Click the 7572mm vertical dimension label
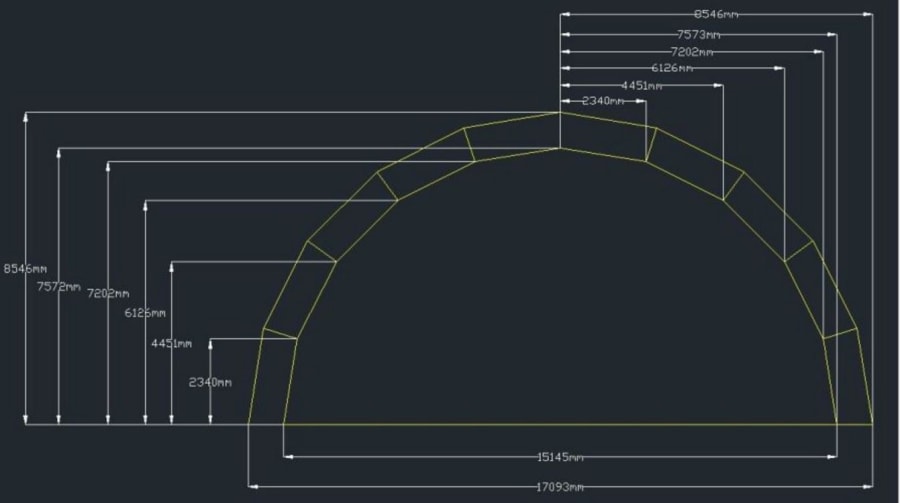The image size is (900, 503). tap(59, 286)
